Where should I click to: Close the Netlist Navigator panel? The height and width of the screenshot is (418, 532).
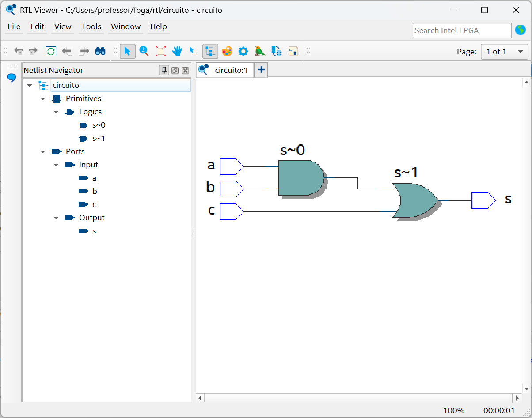(x=186, y=70)
